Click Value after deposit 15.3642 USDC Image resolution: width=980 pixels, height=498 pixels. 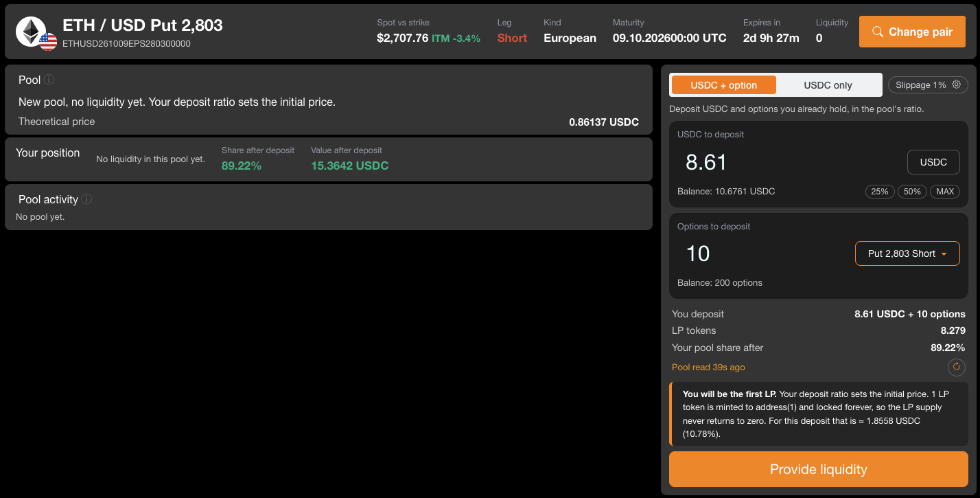point(350,166)
